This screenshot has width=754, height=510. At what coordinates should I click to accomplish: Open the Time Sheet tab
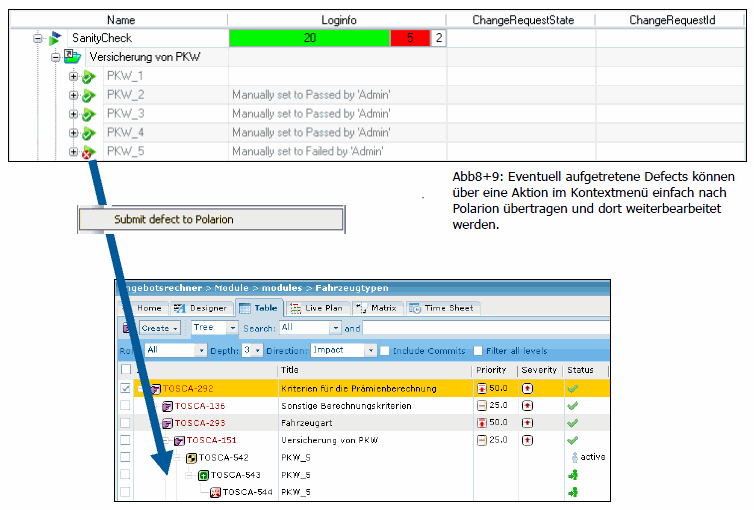[443, 308]
